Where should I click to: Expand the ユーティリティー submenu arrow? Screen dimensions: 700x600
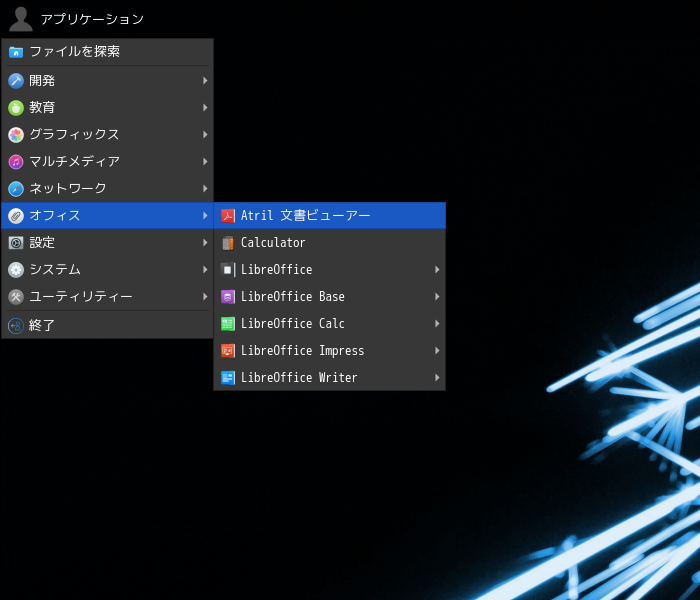205,297
